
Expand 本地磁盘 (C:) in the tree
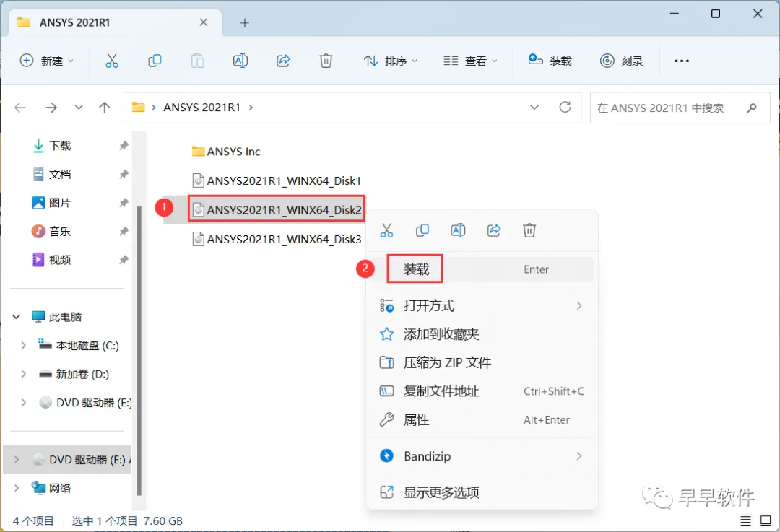coord(23,345)
